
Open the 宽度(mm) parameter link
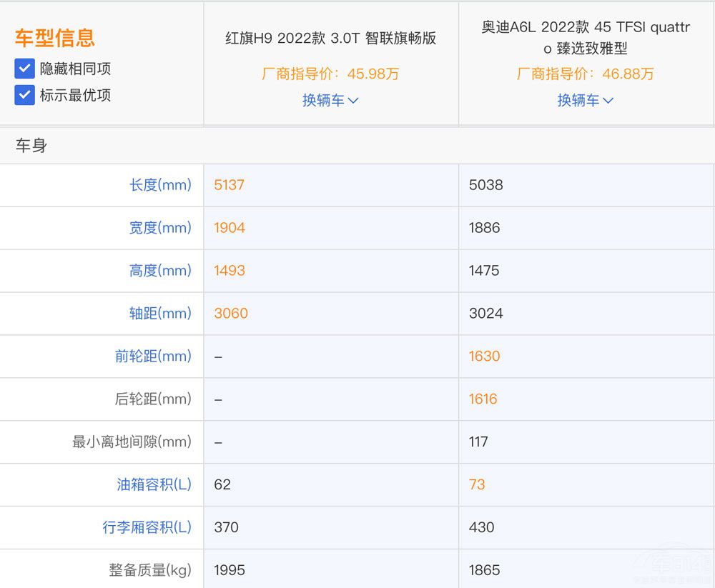point(160,228)
